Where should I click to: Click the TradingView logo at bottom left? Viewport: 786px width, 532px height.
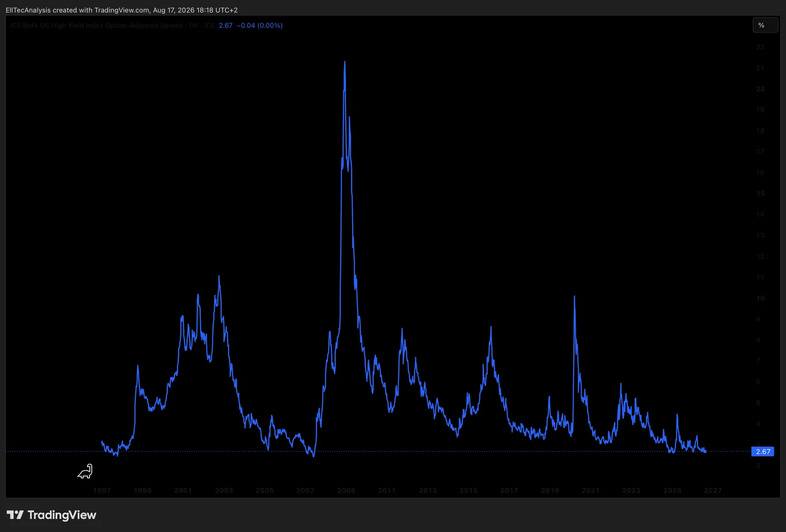click(52, 515)
